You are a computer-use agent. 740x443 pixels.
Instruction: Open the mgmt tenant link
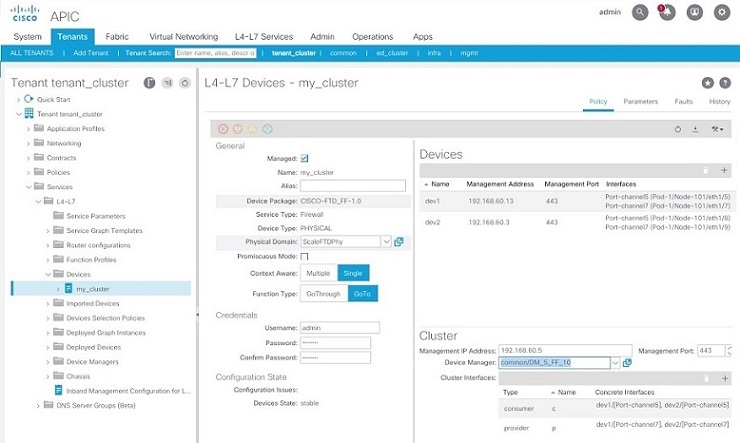[x=469, y=53]
